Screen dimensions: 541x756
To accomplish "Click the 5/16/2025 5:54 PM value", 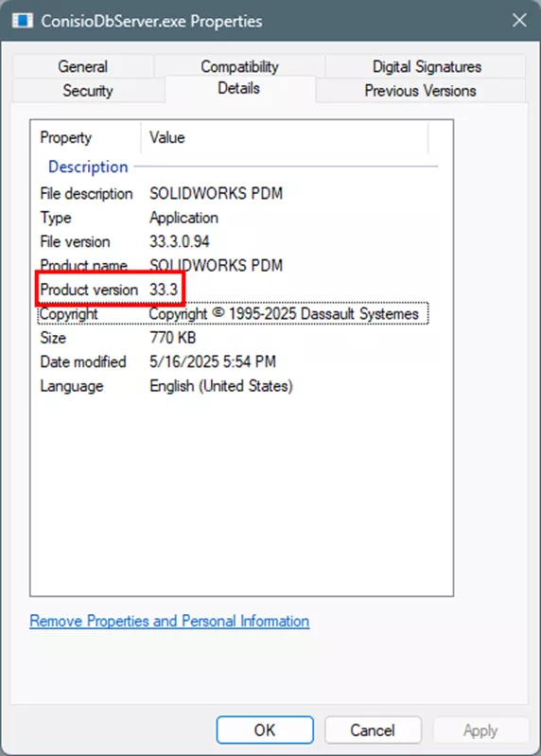I will point(213,361).
